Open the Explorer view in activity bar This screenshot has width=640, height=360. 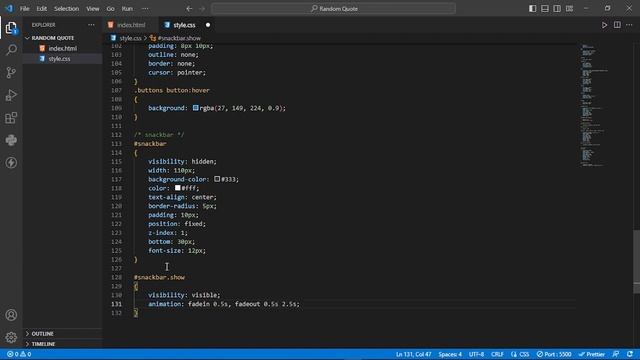pyautogui.click(x=11, y=28)
